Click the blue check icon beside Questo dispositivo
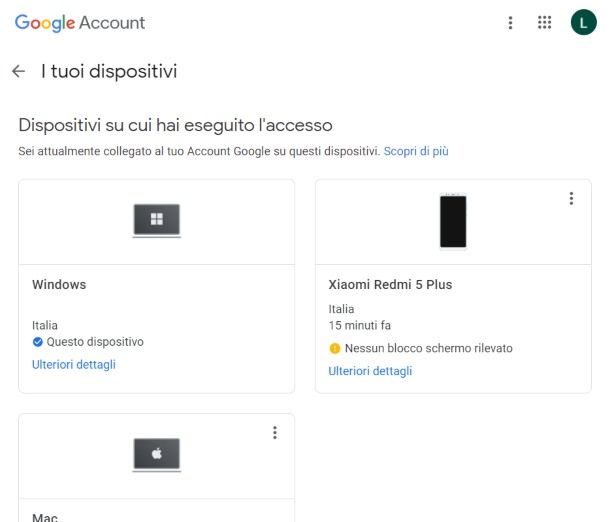610x522 pixels. (37, 342)
